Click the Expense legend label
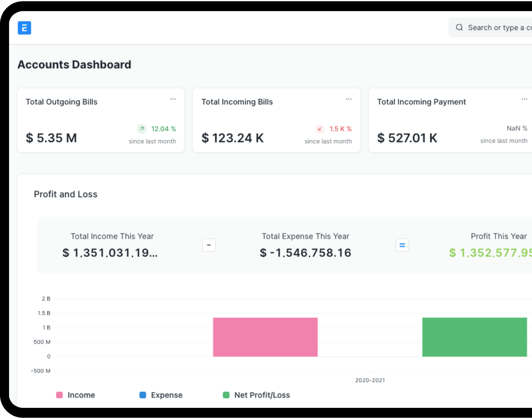 pos(167,395)
